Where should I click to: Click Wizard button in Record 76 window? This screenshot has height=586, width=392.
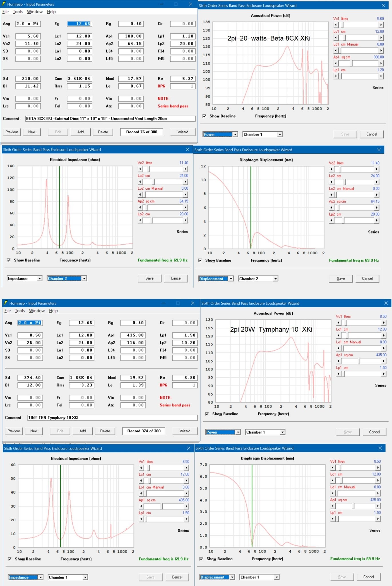tap(183, 132)
